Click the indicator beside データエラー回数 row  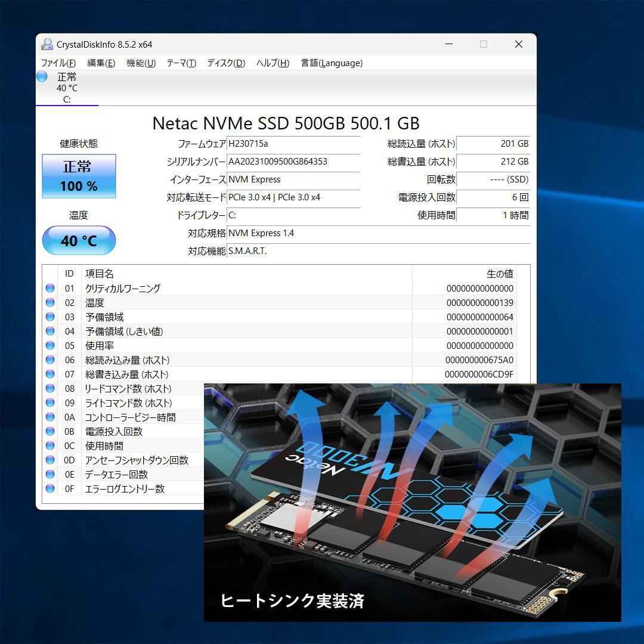pos(49,474)
